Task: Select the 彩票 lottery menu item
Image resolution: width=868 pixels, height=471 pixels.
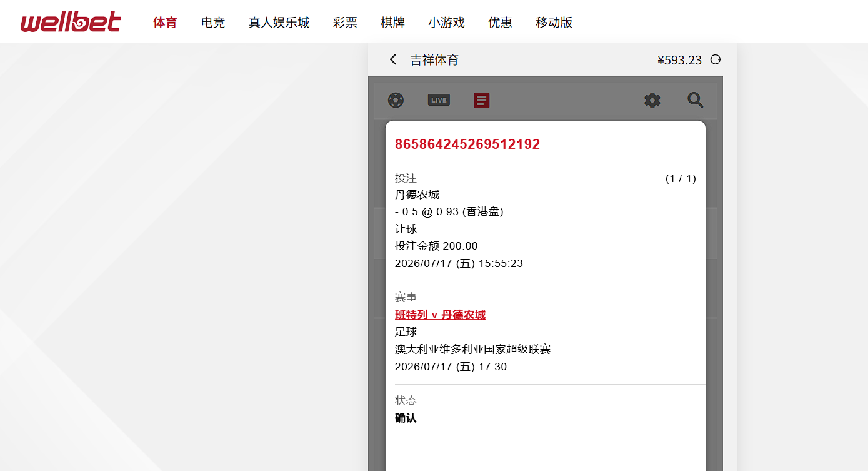Action: [345, 23]
